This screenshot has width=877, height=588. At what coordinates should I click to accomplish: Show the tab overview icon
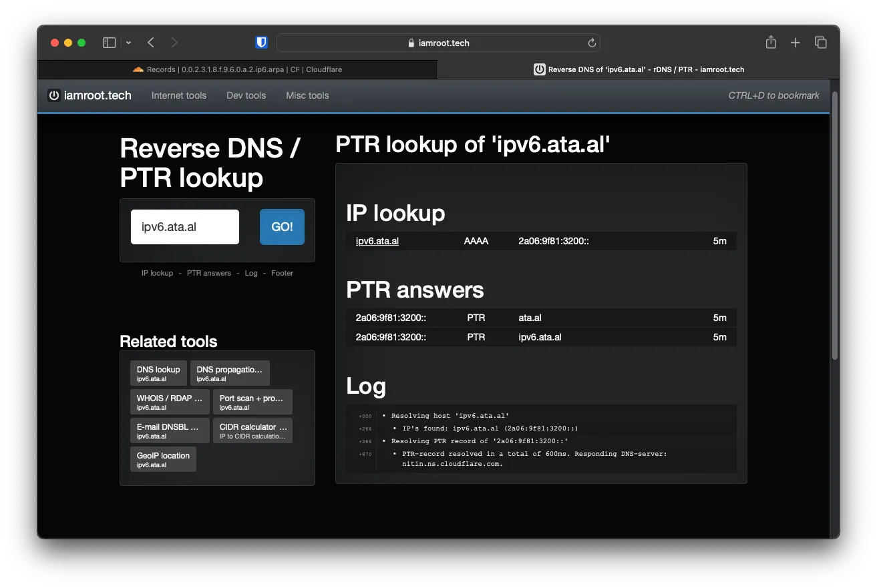click(x=821, y=43)
